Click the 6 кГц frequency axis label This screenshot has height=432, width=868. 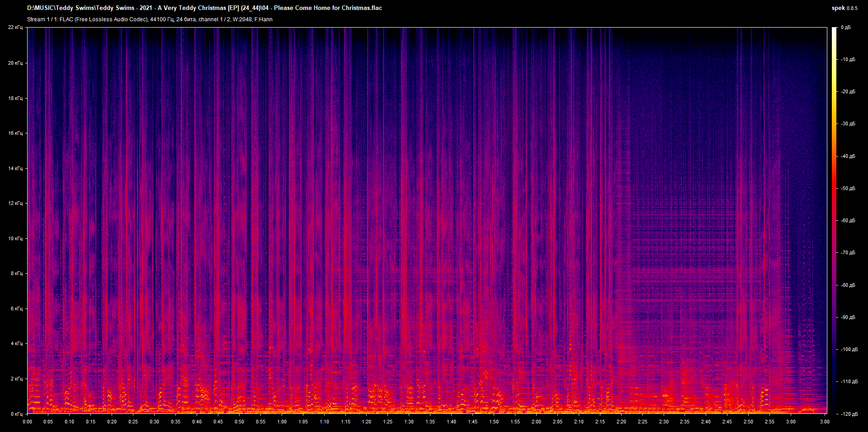pos(17,309)
